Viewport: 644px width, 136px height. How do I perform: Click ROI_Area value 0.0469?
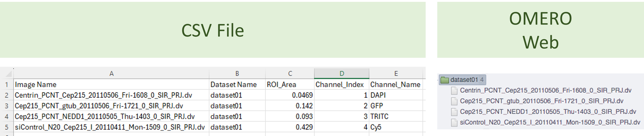point(290,95)
